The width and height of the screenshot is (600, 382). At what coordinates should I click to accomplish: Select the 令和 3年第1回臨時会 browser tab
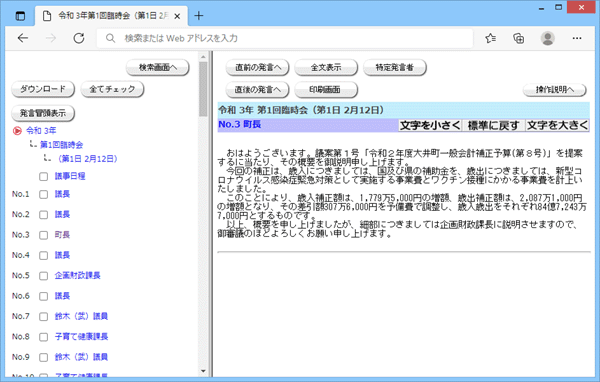point(111,16)
